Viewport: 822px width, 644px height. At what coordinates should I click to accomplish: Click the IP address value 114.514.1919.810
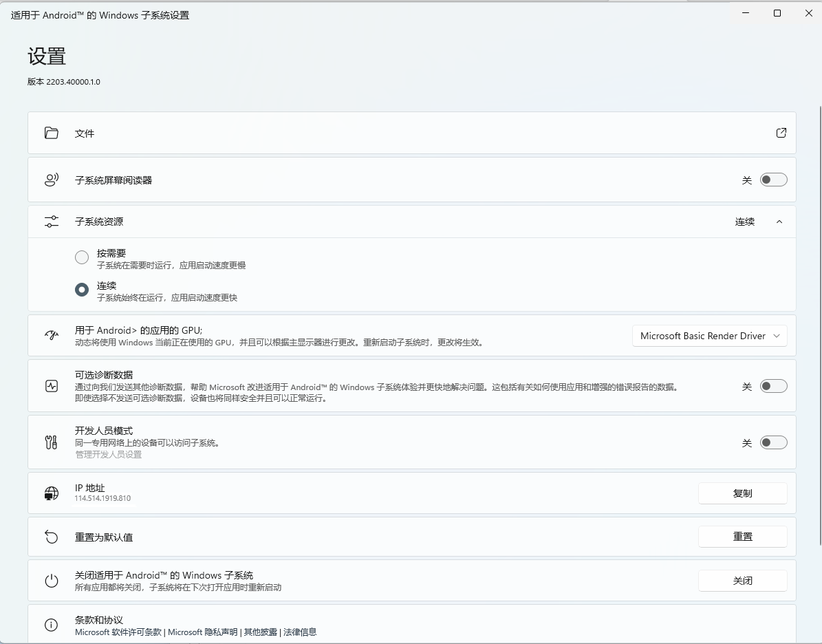[x=102, y=498]
